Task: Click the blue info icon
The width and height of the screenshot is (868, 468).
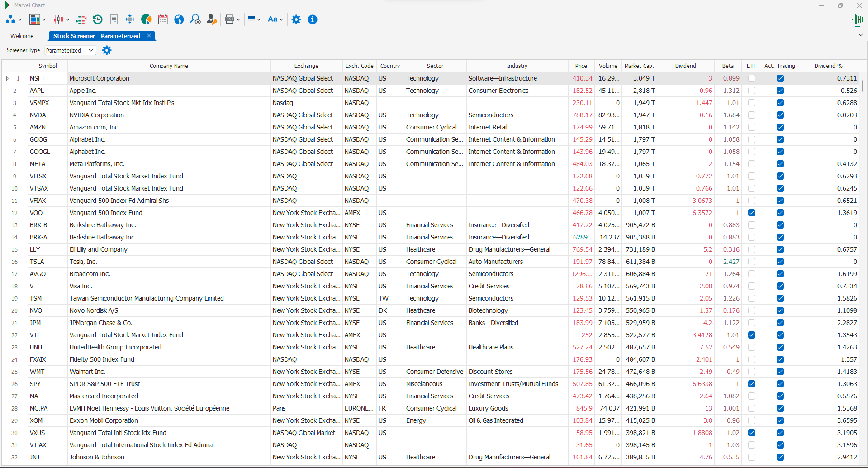Action: [x=313, y=19]
